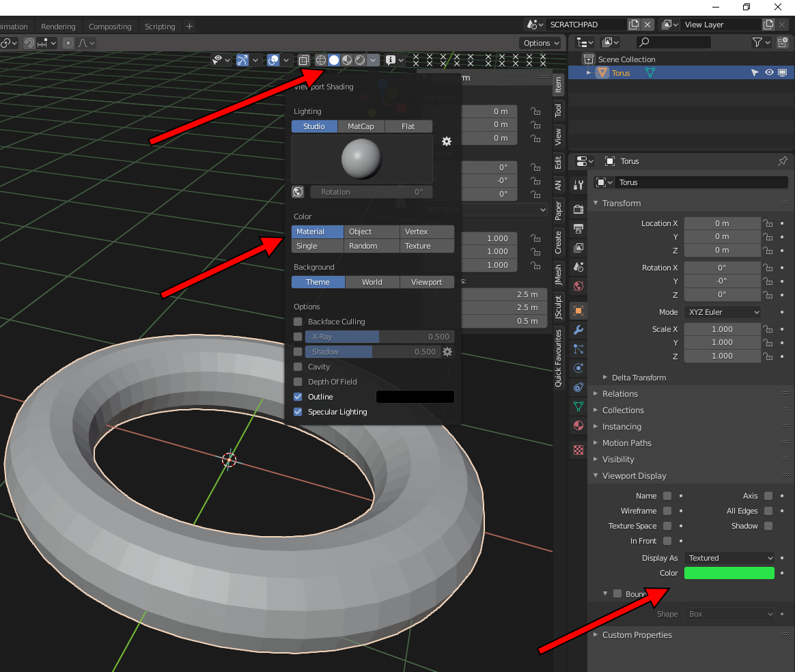
Task: Switch to Wireframe viewport shading
Action: pyautogui.click(x=321, y=60)
